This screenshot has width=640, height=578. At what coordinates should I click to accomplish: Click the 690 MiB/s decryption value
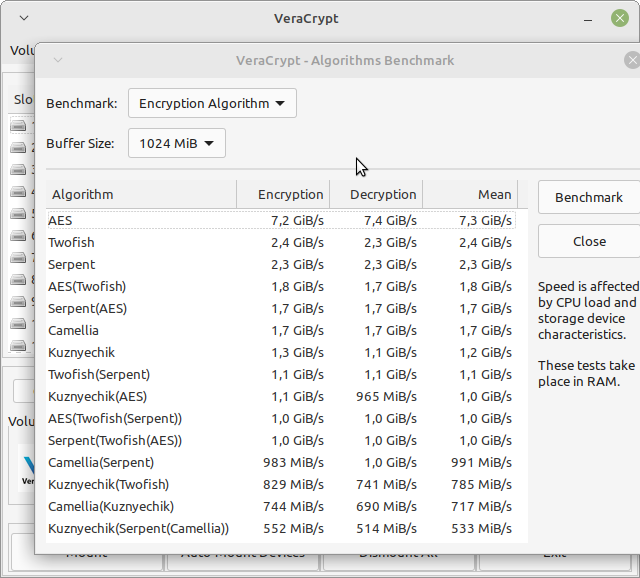click(x=386, y=507)
